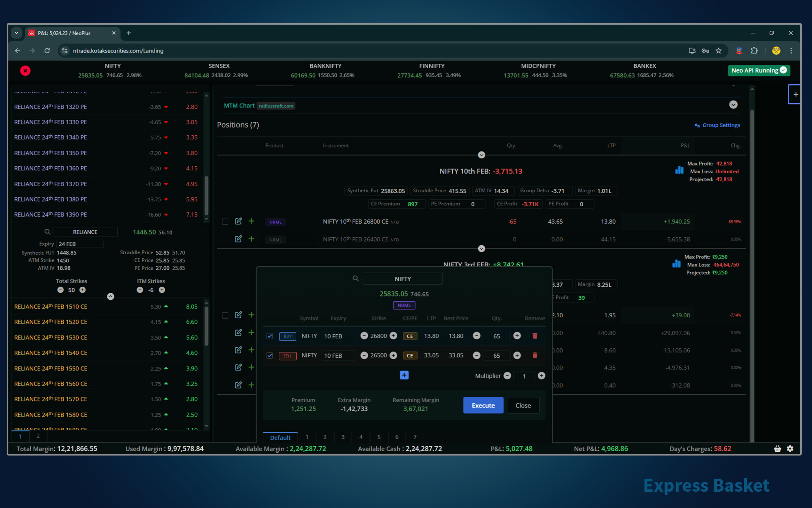Screen dimensions: 812x508
Task: Select NIFTY 10th FEB 26800 CE position checkbox
Action: (225, 222)
